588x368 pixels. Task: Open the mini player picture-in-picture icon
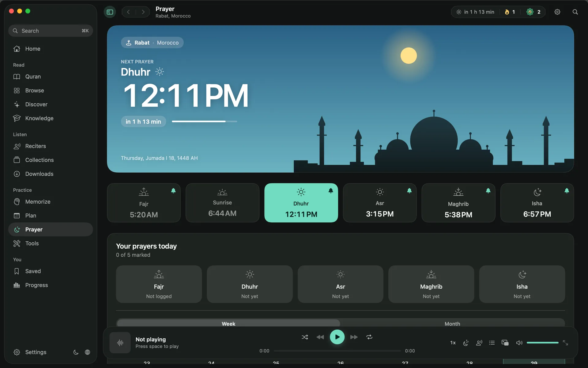click(505, 343)
